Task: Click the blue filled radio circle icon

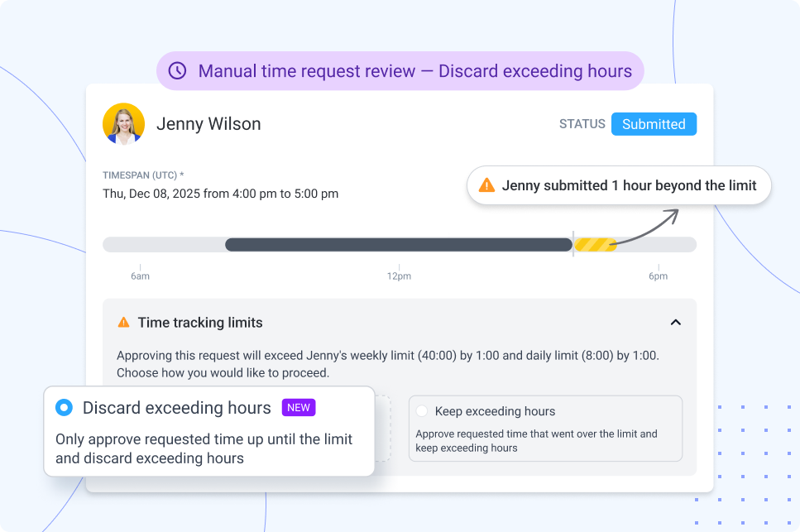Action: tap(64, 407)
